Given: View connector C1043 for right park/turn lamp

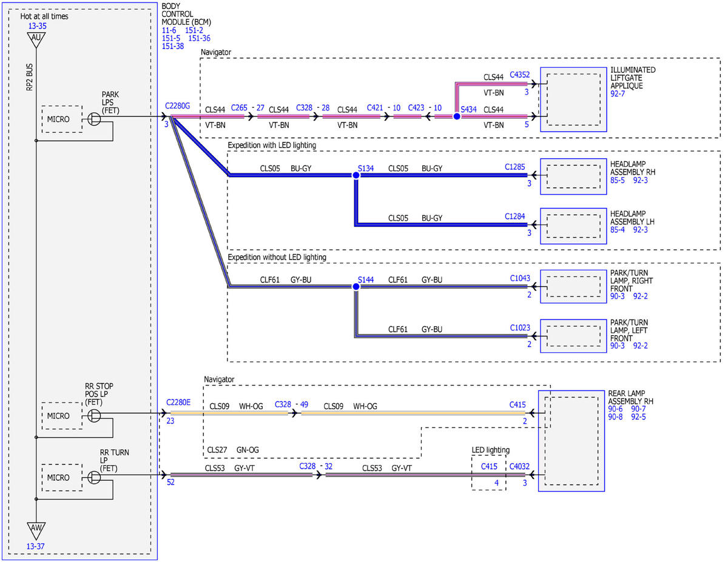Looking at the screenshot, I should (x=520, y=278).
